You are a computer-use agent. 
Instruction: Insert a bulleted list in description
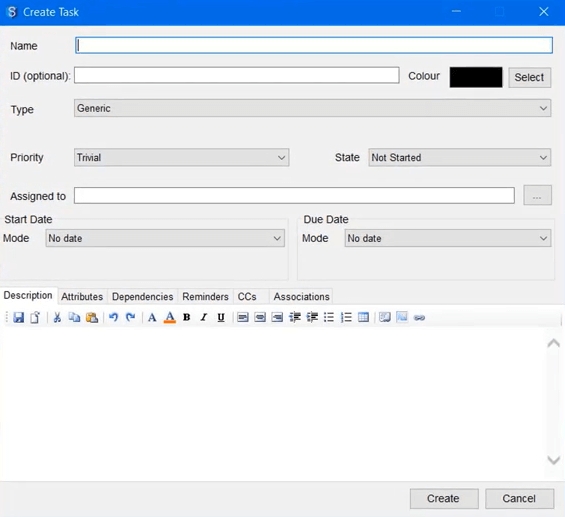tap(329, 317)
